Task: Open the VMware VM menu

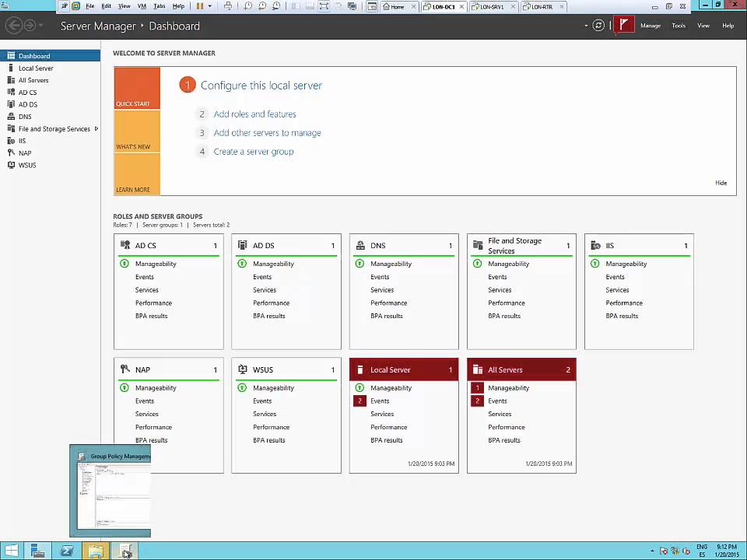Action: pos(142,6)
